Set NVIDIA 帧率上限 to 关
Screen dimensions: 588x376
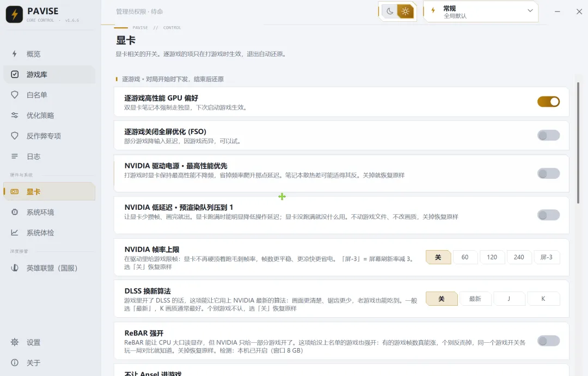tap(438, 257)
